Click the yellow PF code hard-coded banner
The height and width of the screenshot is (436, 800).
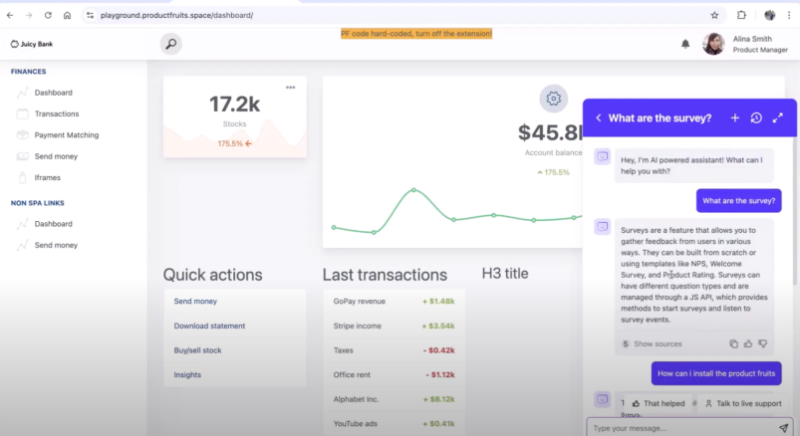point(416,34)
